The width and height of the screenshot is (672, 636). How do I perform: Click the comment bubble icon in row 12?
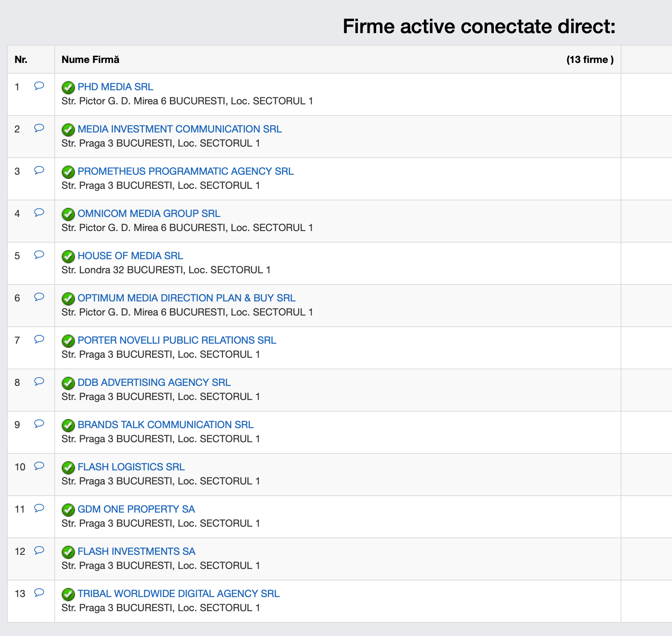pos(39,550)
